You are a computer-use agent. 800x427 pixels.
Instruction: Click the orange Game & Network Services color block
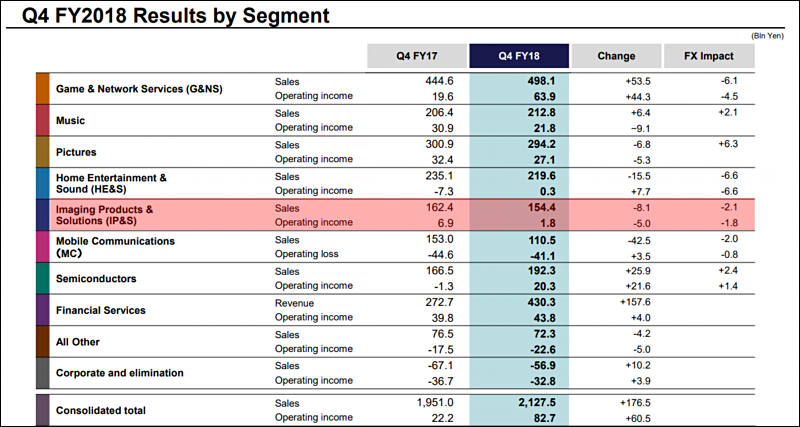(x=43, y=89)
